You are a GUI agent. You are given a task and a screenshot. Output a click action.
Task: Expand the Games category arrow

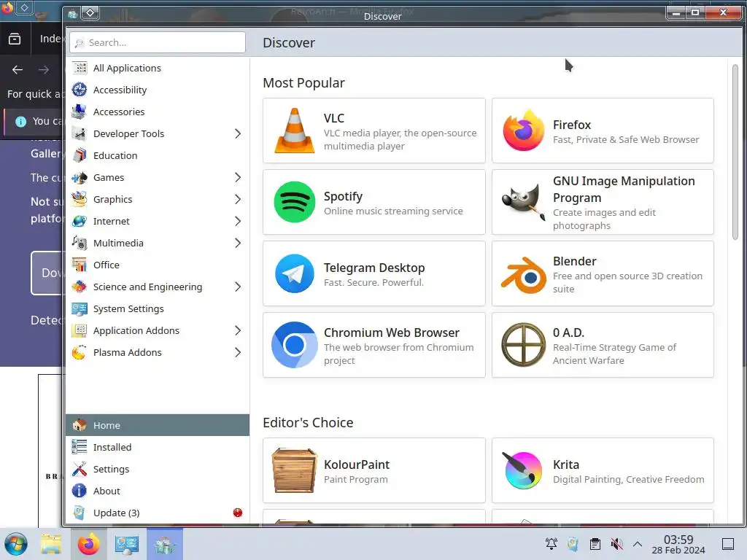pos(238,178)
